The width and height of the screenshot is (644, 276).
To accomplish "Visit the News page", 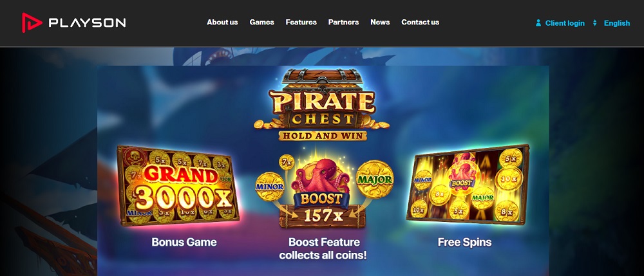I will click(380, 22).
